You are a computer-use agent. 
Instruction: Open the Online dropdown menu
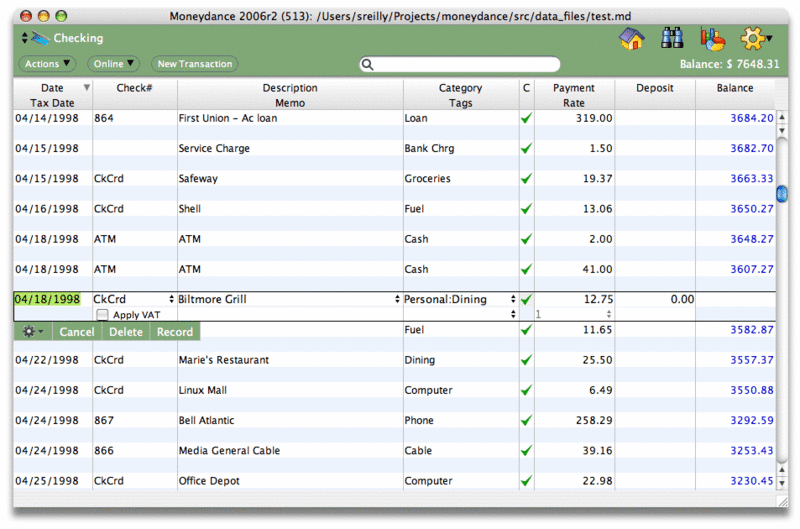(113, 64)
